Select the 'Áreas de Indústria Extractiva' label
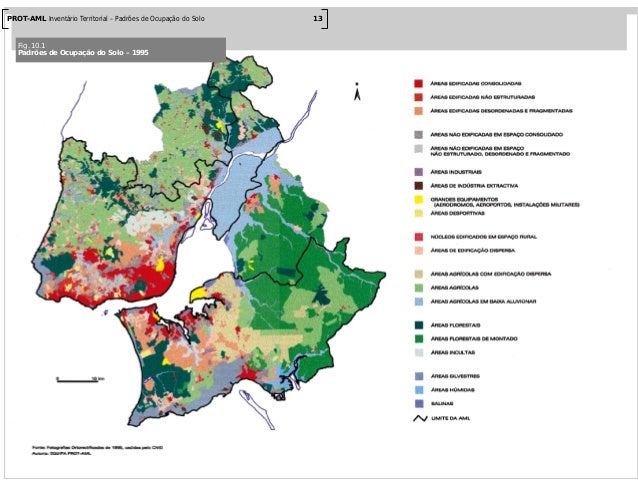Screen dimensions: 638x487 pos(474,186)
